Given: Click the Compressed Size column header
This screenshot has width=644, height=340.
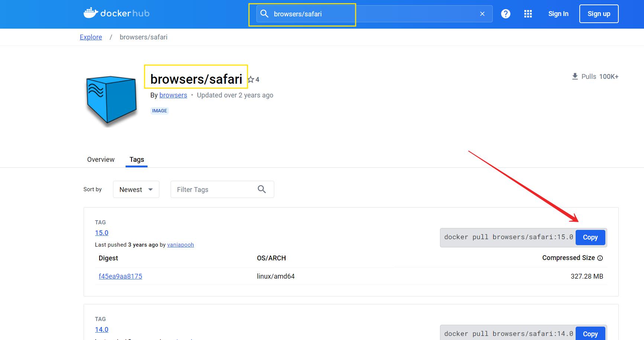Looking at the screenshot, I should click(568, 258).
